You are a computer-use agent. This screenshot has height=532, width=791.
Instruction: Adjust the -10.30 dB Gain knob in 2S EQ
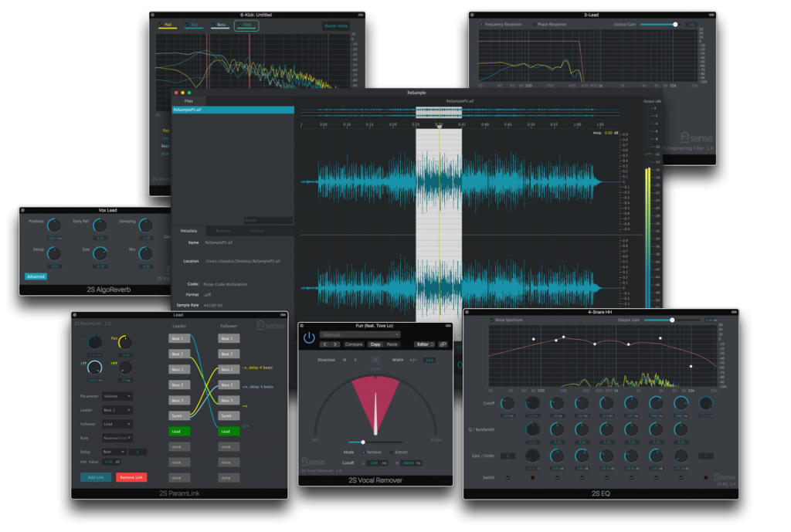(x=606, y=456)
